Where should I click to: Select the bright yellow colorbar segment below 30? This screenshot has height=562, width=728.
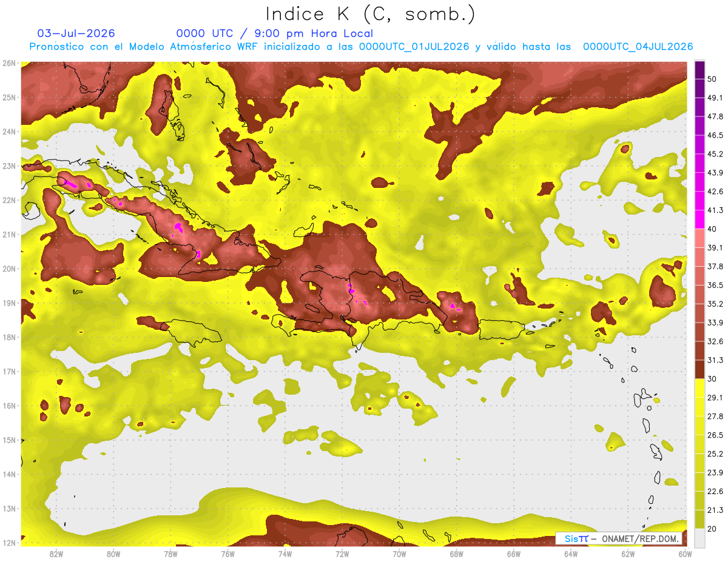coord(699,388)
